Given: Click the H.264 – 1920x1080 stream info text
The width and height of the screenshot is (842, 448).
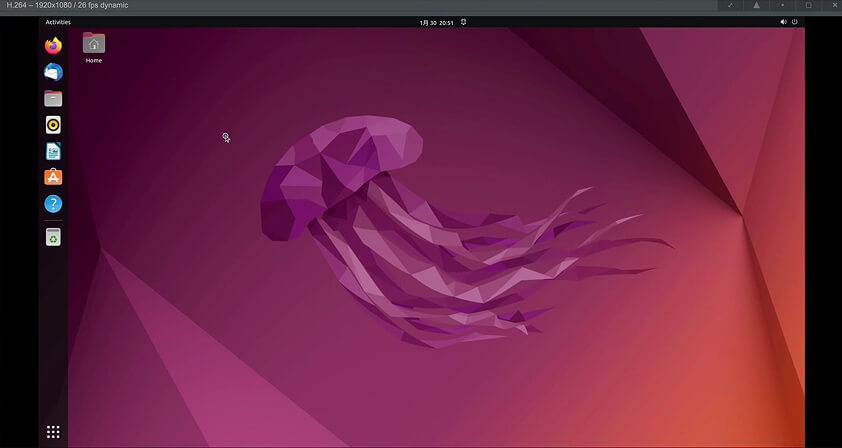Looking at the screenshot, I should (x=68, y=5).
